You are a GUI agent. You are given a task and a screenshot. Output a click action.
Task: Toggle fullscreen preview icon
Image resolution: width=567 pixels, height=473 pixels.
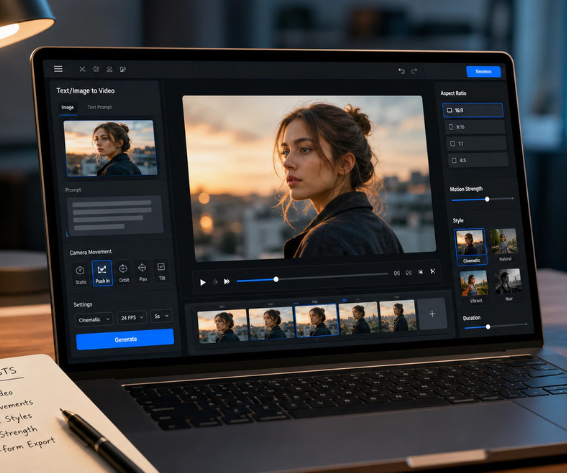tap(432, 271)
